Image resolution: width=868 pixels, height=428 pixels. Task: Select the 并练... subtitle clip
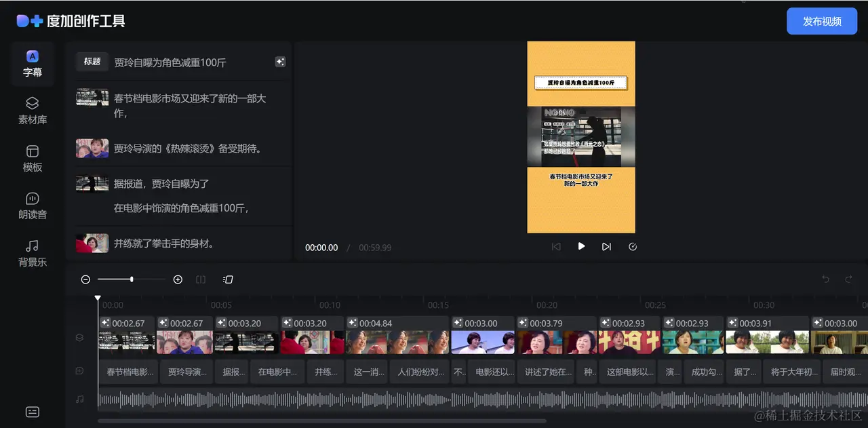(x=326, y=372)
